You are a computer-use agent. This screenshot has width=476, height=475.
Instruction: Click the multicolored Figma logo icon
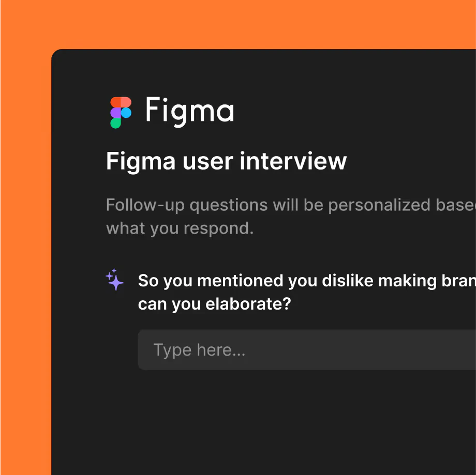(121, 112)
